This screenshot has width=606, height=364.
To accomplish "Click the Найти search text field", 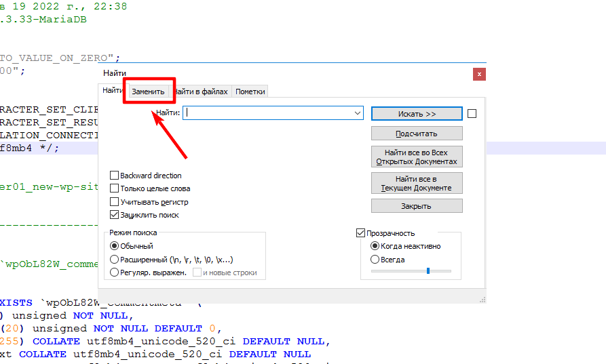I will coord(269,114).
